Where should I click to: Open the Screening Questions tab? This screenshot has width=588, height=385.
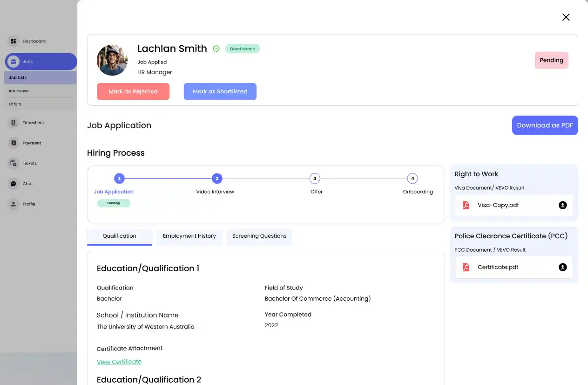(259, 236)
